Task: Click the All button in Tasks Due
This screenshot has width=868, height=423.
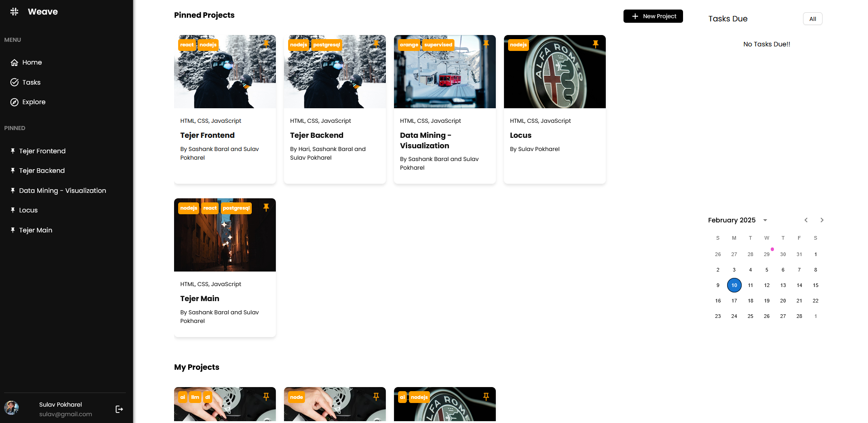Action: point(812,19)
